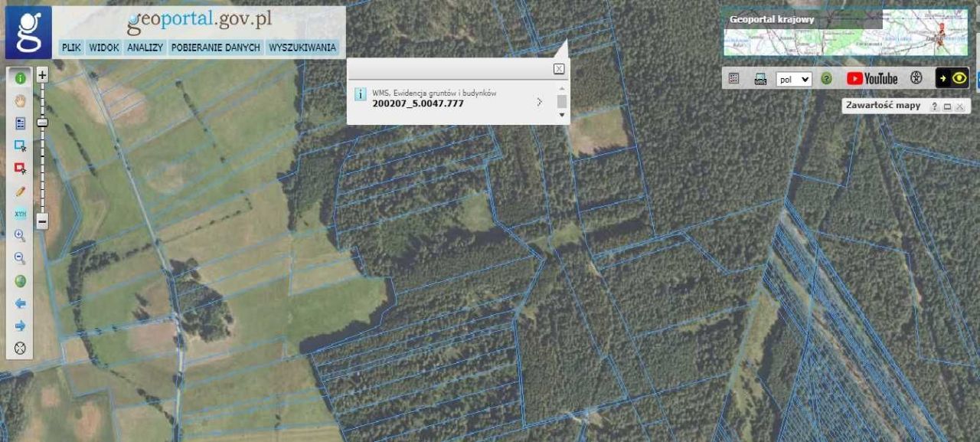This screenshot has width=980, height=442.
Task: Go to previous map view arrow
Action: coord(20,303)
